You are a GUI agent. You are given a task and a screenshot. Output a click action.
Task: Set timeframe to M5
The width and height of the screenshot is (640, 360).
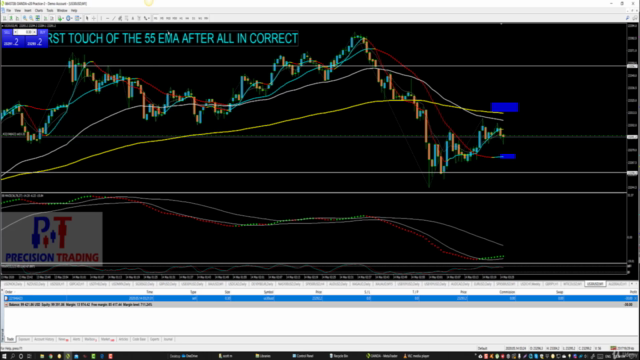click(x=162, y=18)
